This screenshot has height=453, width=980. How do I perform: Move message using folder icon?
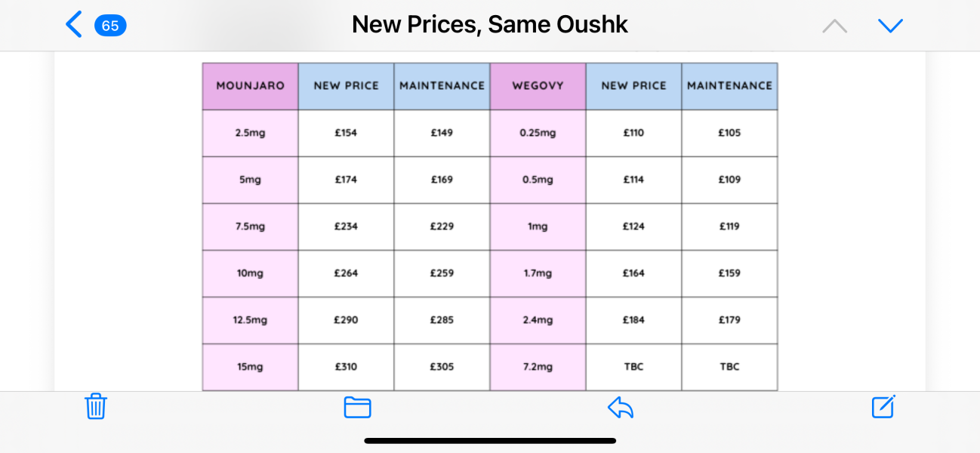coord(357,407)
